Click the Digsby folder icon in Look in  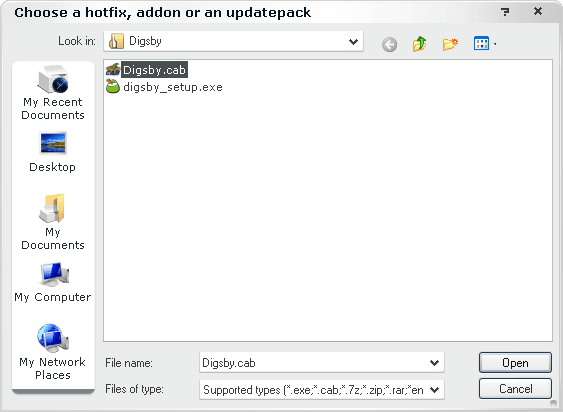[116, 41]
